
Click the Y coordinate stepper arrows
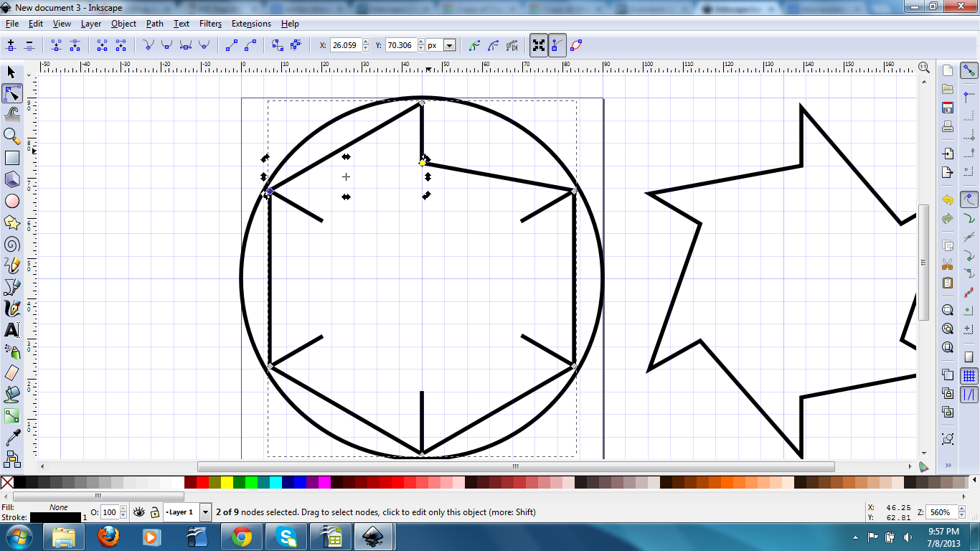tap(421, 45)
